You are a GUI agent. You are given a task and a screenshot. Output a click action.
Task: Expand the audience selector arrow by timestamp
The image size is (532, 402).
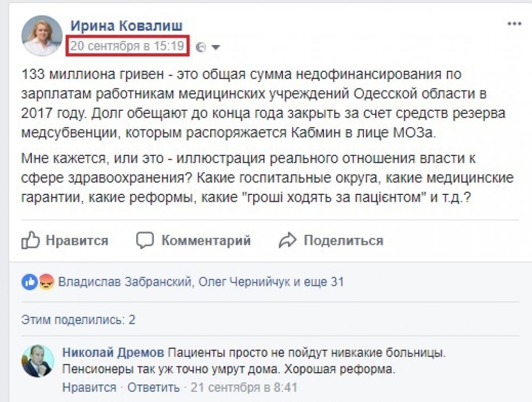(215, 47)
